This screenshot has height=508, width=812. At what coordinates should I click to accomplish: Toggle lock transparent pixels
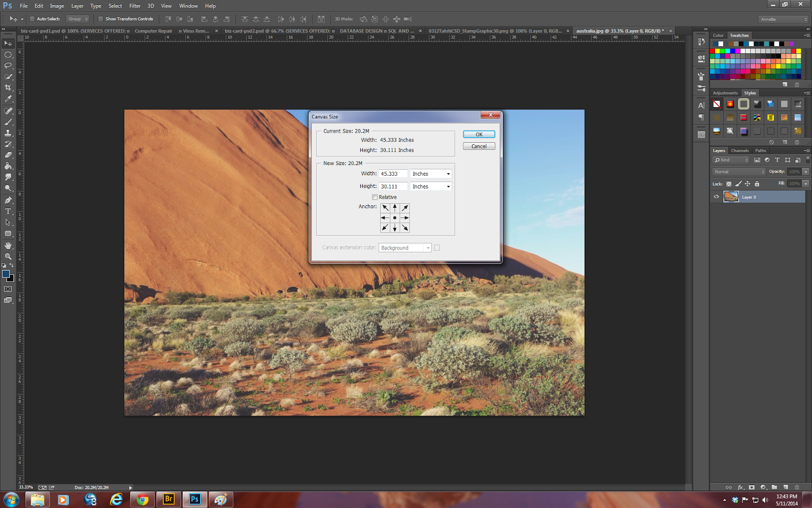(x=729, y=184)
